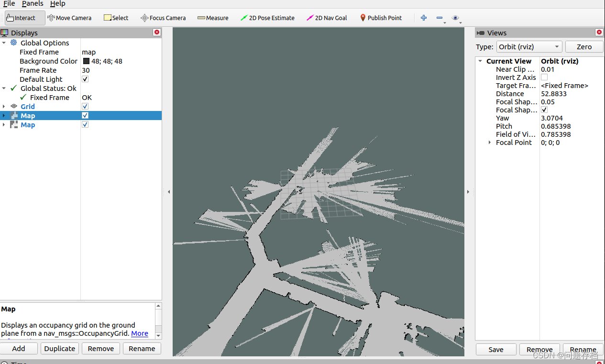Click the Background Color swatch
Viewport: 605px width, 364px height.
[86, 61]
